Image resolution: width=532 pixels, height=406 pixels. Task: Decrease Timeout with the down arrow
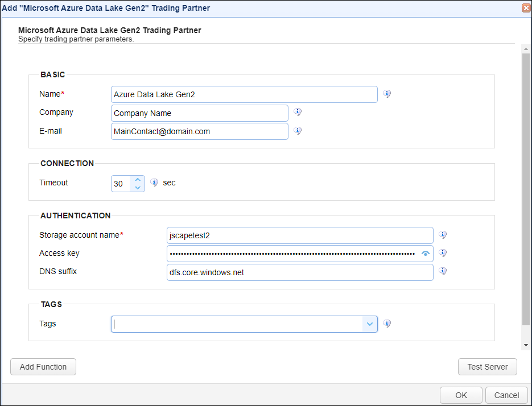point(138,188)
